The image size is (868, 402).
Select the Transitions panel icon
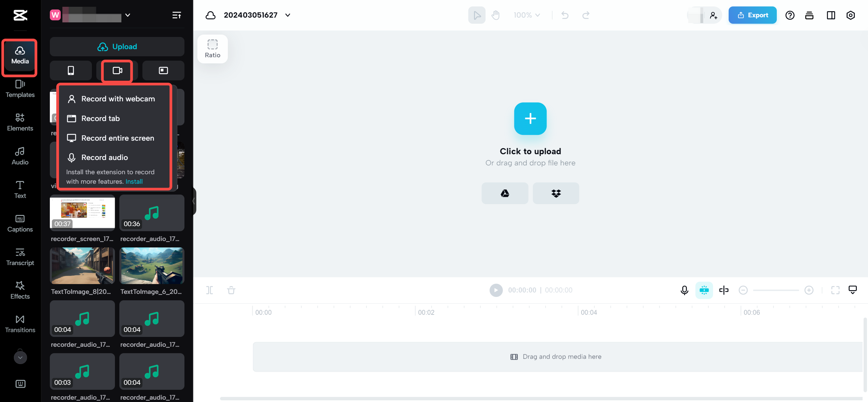19,323
